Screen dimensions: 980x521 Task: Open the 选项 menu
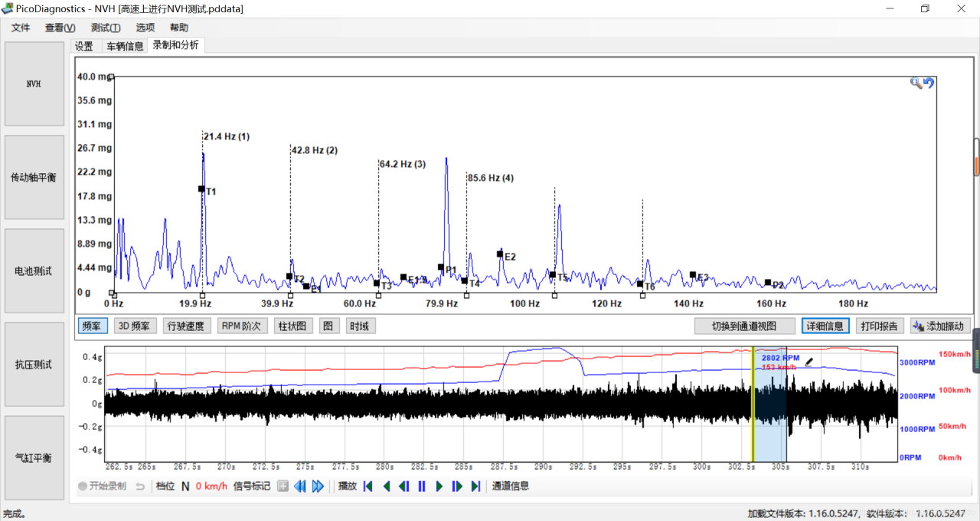[145, 28]
